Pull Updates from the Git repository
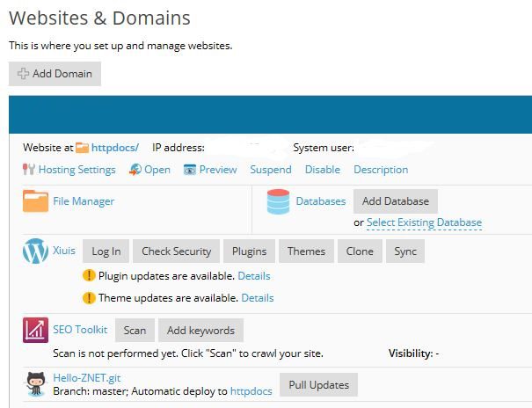 coord(318,384)
